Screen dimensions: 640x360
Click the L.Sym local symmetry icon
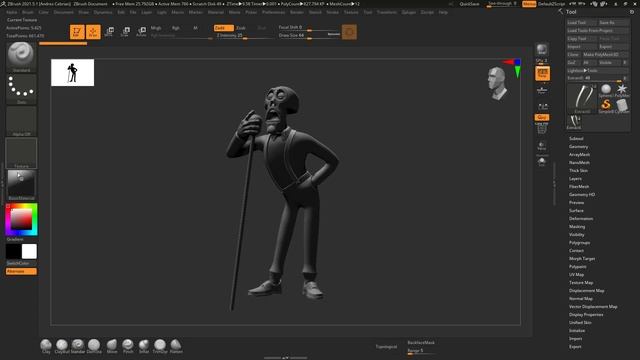pos(542,107)
